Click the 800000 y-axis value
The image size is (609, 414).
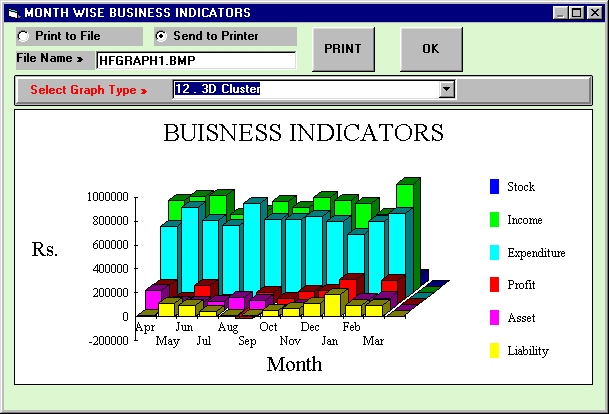[110, 221]
